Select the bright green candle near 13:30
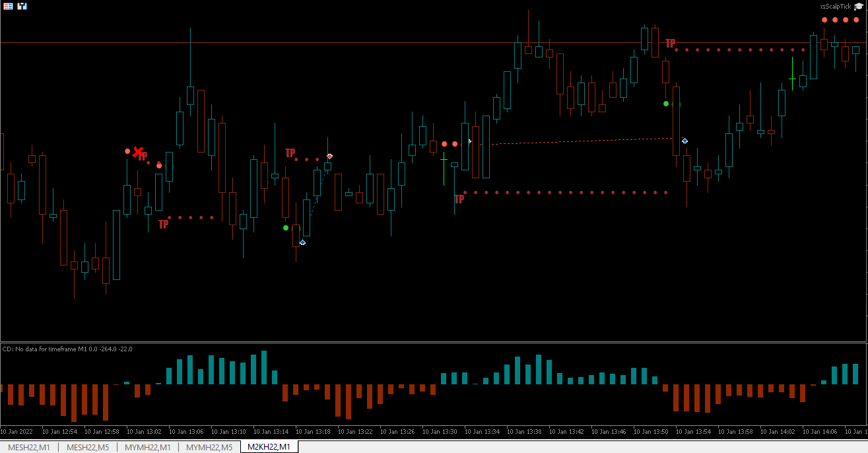Viewport: 868px width, 453px height. [444, 168]
